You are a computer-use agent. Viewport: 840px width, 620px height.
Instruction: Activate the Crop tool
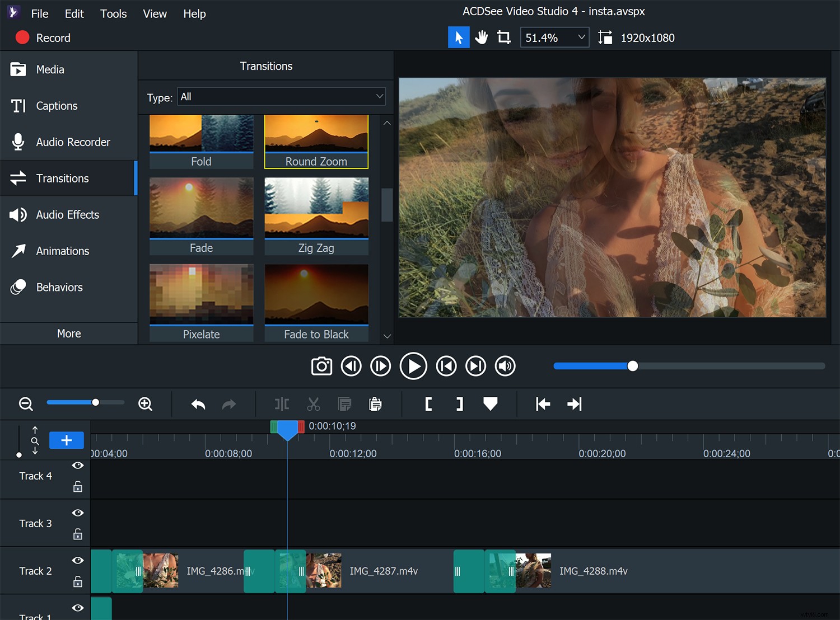tap(503, 37)
